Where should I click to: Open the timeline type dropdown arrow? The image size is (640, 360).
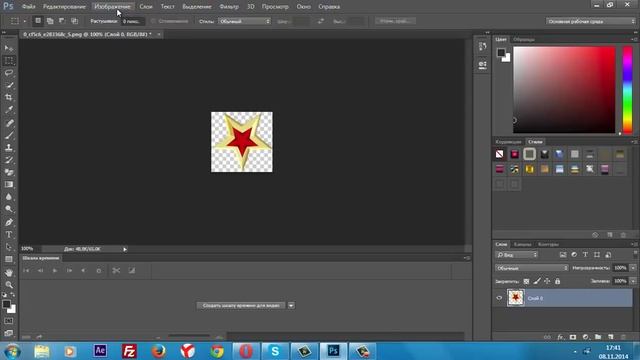[x=291, y=305]
